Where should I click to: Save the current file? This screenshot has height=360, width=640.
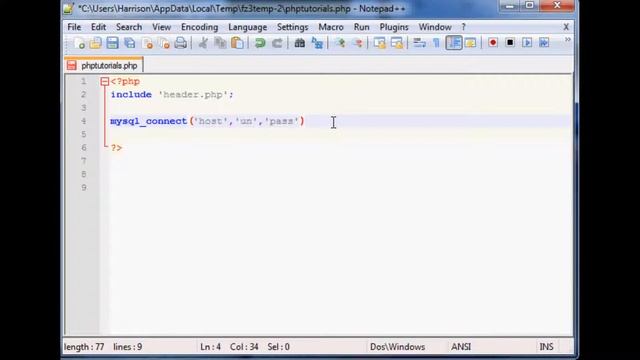[113, 43]
